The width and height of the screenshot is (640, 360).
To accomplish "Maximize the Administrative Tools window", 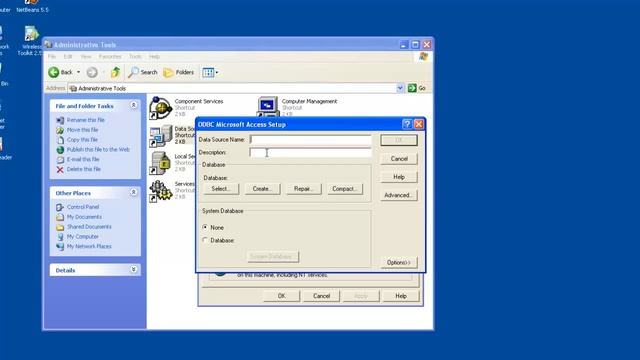I will point(415,44).
